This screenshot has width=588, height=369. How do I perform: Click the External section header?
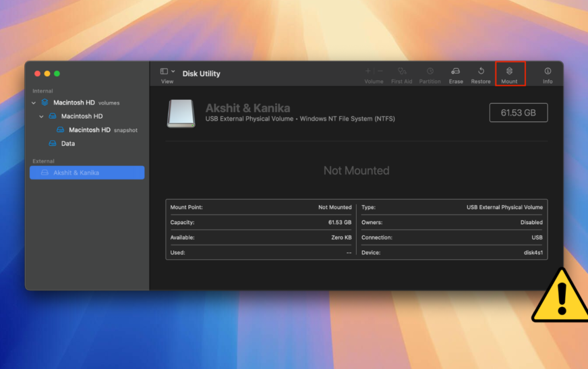(44, 161)
